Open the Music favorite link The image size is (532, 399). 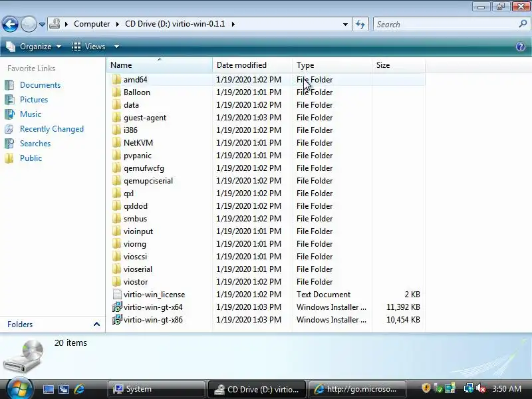[31, 114]
